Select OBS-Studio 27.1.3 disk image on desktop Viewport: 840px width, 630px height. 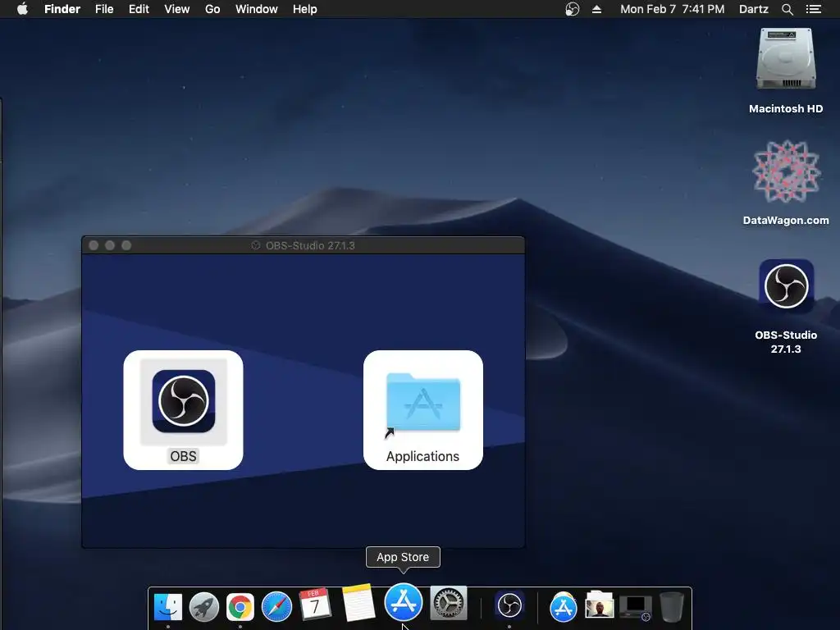(786, 286)
